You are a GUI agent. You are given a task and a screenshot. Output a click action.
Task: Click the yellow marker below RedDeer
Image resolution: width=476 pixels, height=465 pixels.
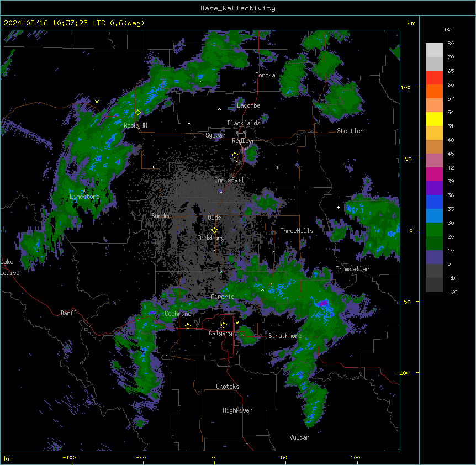click(x=235, y=155)
